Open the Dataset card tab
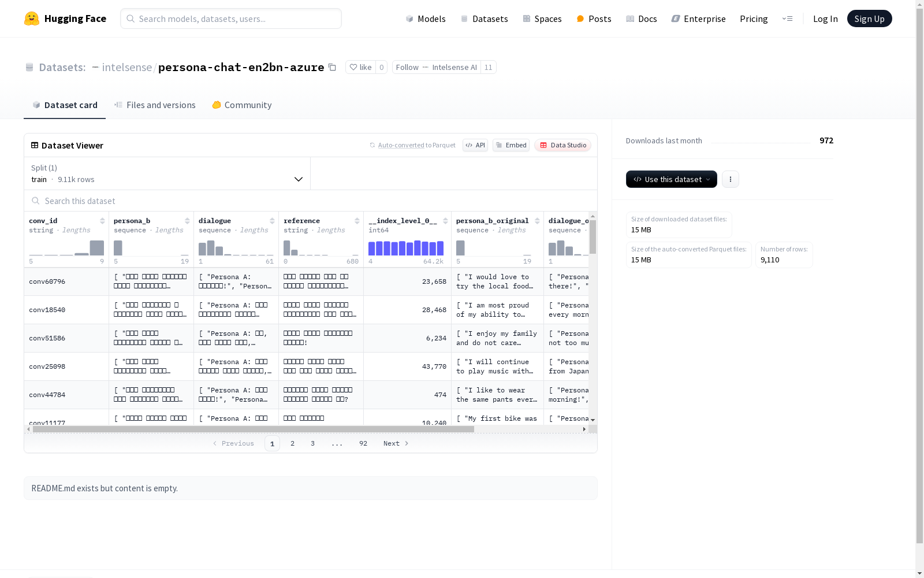The image size is (924, 578). [x=65, y=105]
